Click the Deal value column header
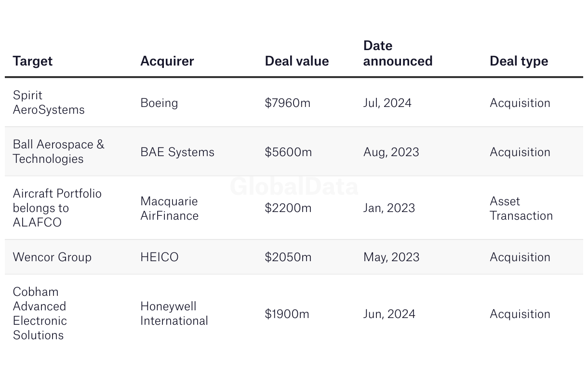Image resolution: width=588 pixels, height=372 pixels. [296, 61]
